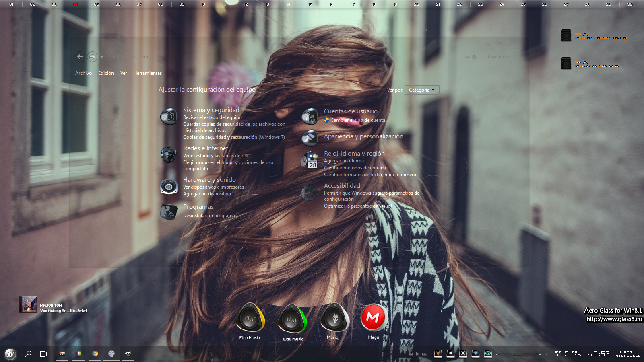
Task: Click the taskbar search magnifier icon
Action: 28,354
